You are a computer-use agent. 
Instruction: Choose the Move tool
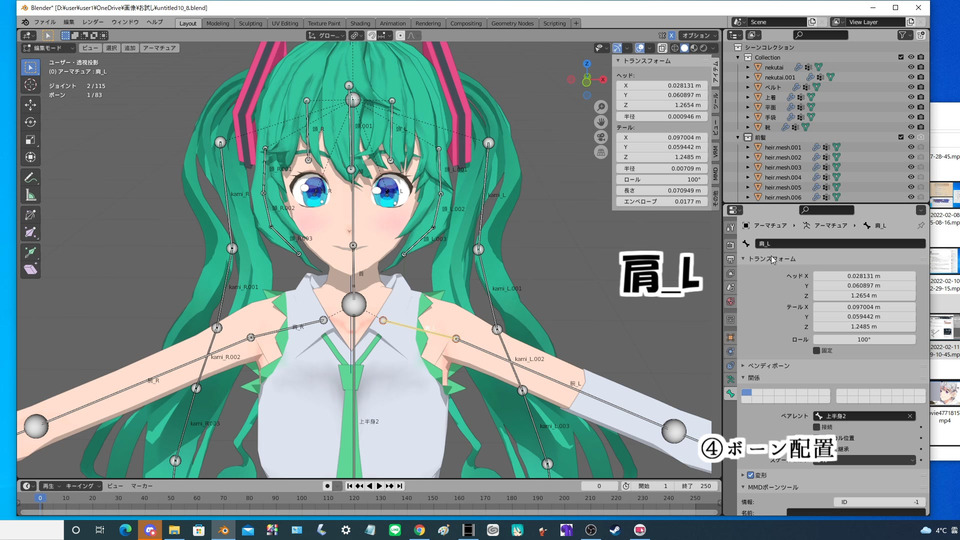click(x=30, y=105)
